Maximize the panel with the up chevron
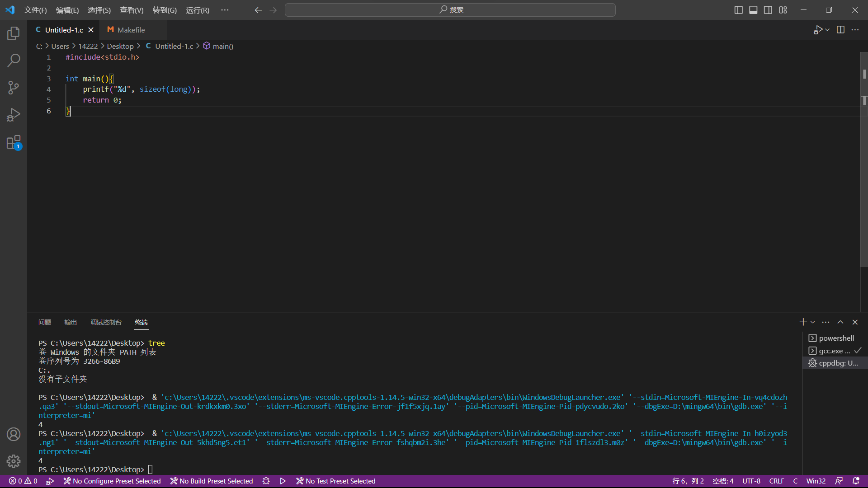This screenshot has height=488, width=868. 840,322
